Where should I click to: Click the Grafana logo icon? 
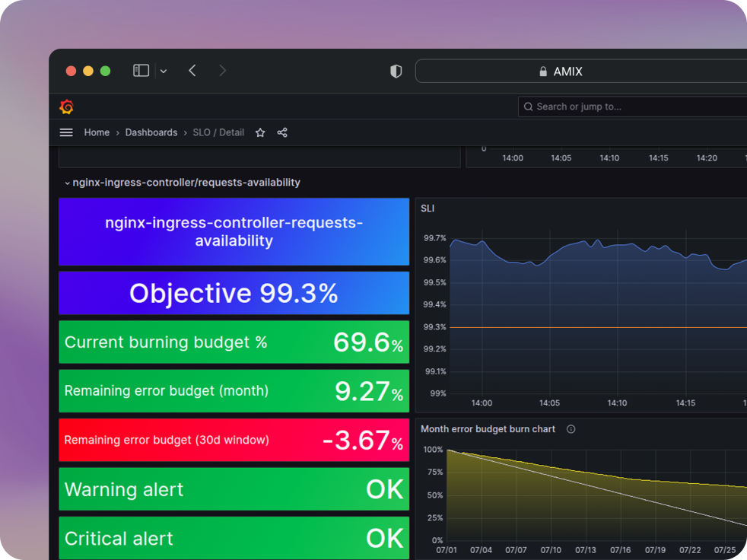pyautogui.click(x=67, y=107)
